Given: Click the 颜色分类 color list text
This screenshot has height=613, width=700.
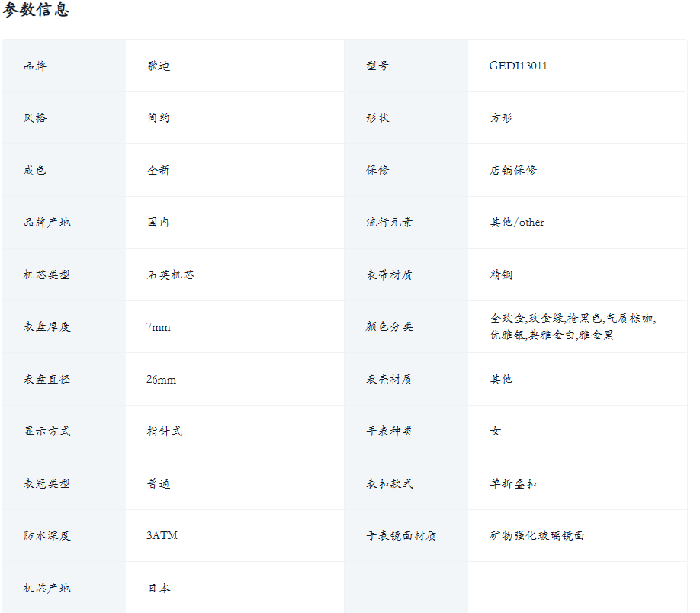Looking at the screenshot, I should click(x=572, y=327).
